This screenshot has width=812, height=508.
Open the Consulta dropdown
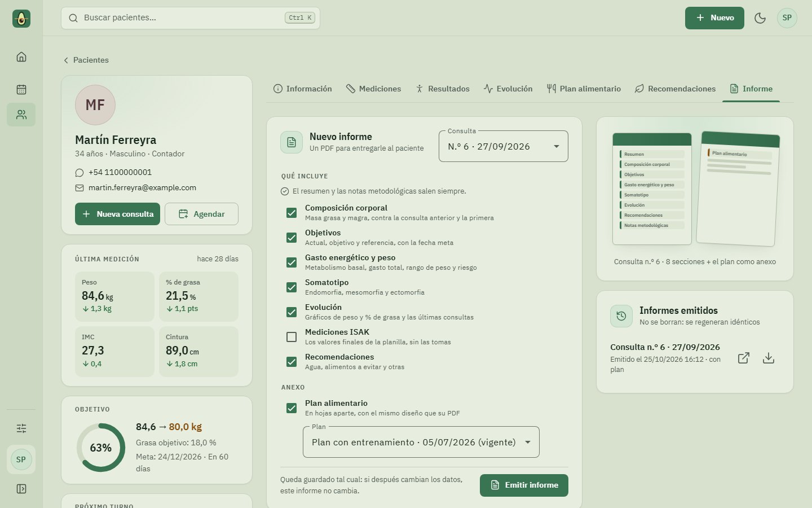click(x=504, y=146)
